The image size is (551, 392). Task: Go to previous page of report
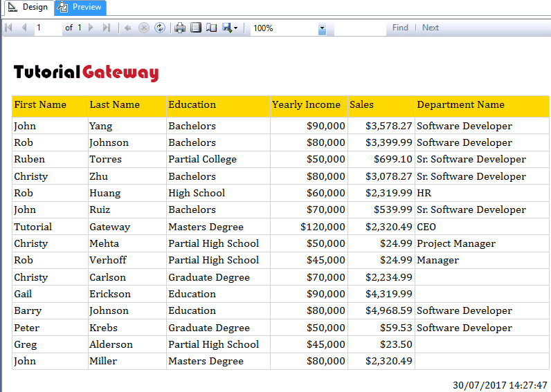24,28
